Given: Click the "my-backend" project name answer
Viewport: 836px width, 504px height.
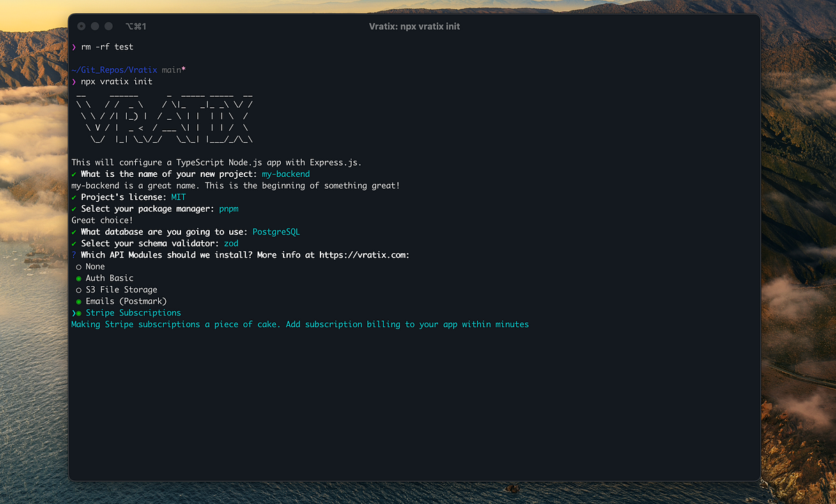Looking at the screenshot, I should pyautogui.click(x=286, y=173).
